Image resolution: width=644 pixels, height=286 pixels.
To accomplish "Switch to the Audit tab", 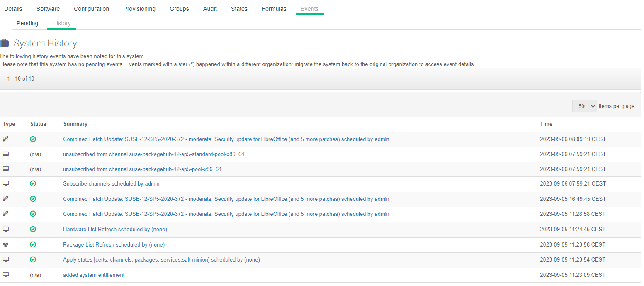I will (210, 8).
